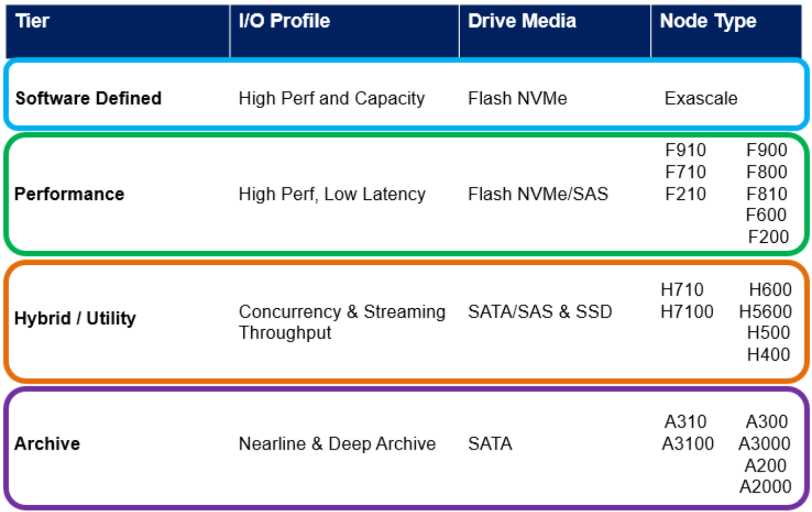The width and height of the screenshot is (812, 512).
Task: Select node type A200
Action: point(766,466)
